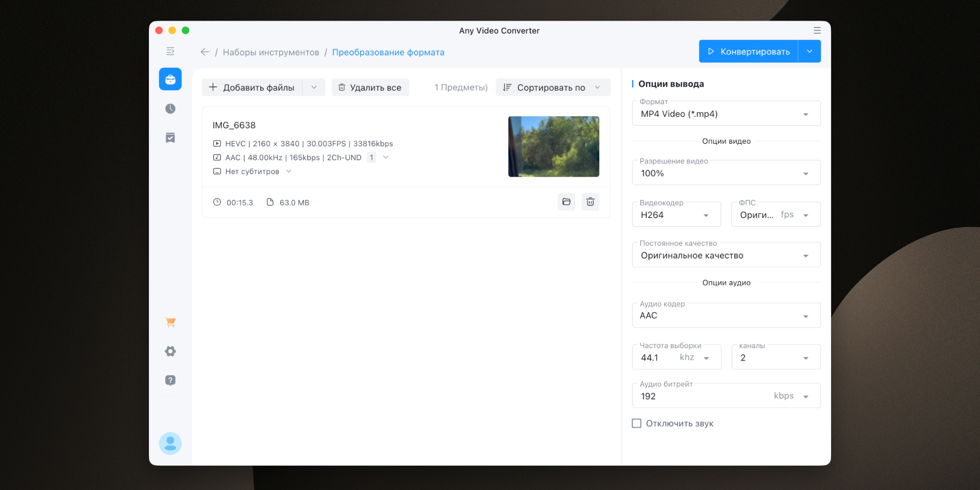Delete IMG_6638 with the trash icon
The height and width of the screenshot is (490, 980).
[x=590, y=202]
